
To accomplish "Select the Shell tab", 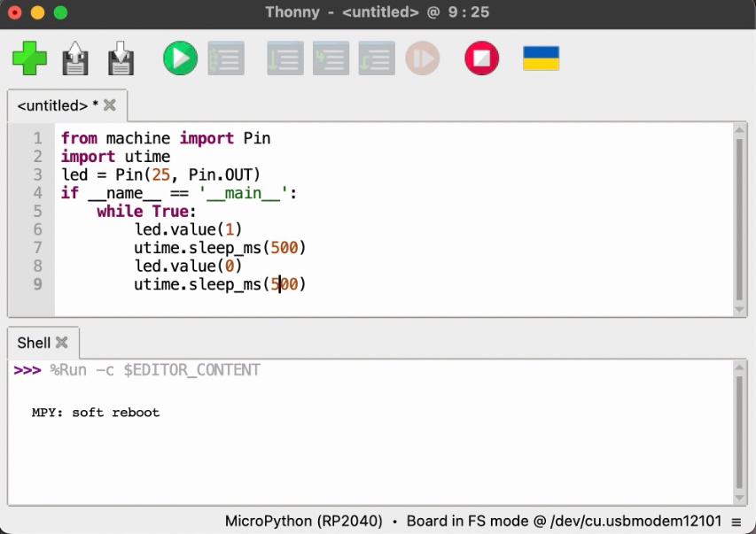I will tap(43, 343).
